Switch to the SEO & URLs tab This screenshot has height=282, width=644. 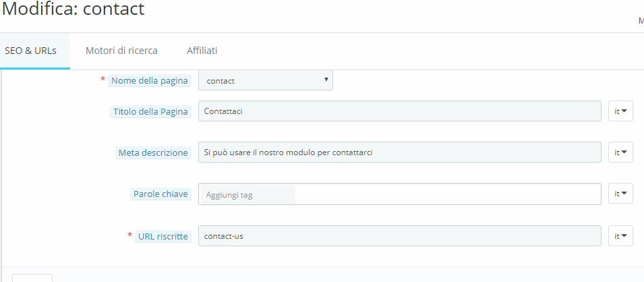(30, 51)
